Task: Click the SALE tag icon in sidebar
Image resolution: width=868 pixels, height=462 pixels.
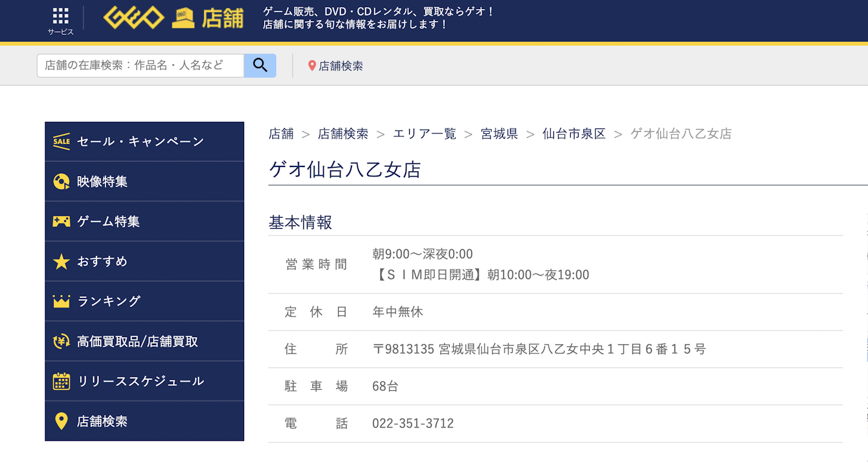Action: tap(61, 142)
